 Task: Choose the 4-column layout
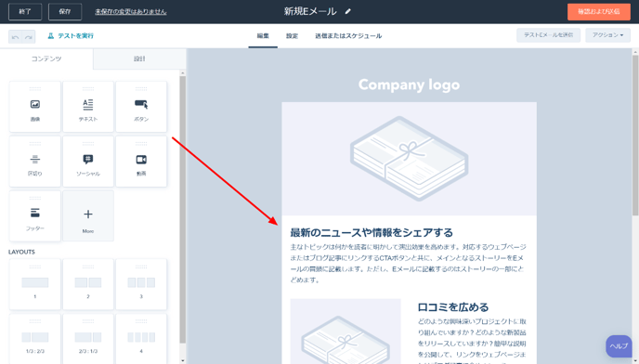coord(141,339)
